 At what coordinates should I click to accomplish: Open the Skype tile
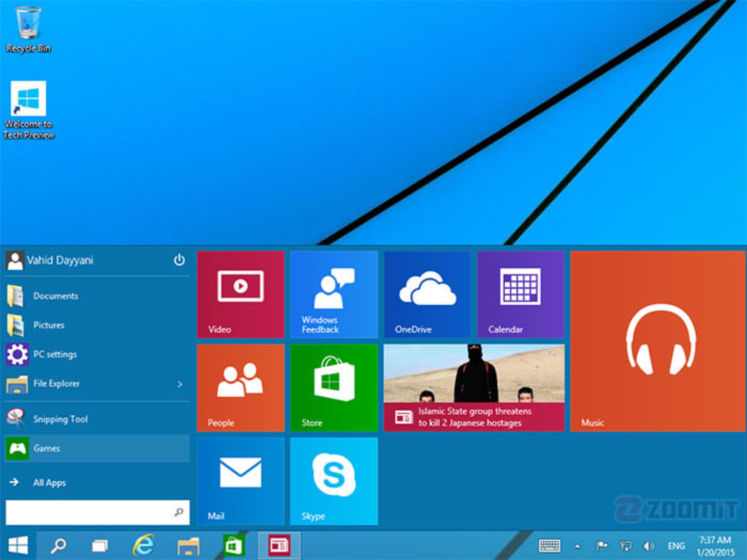(334, 481)
